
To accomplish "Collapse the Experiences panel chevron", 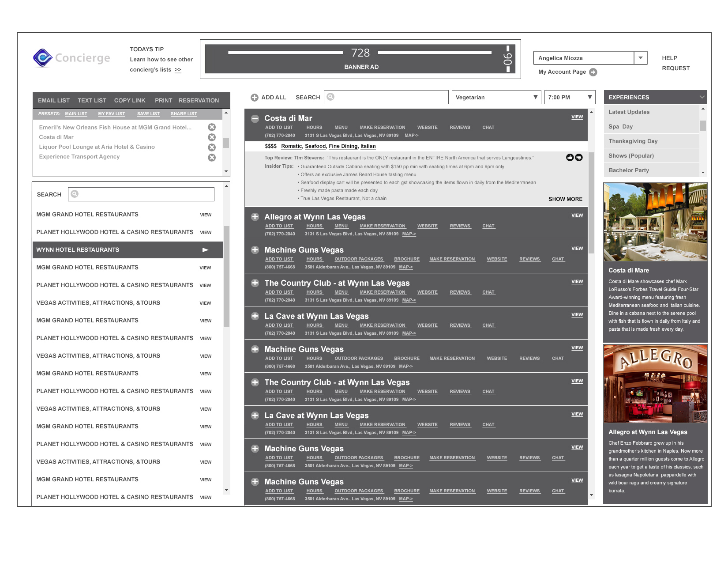I will [702, 97].
